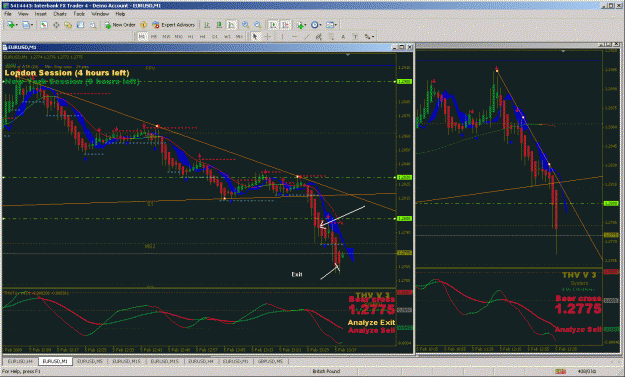Select the standard cursor arrow tool
The width and height of the screenshot is (625, 377).
(255, 37)
